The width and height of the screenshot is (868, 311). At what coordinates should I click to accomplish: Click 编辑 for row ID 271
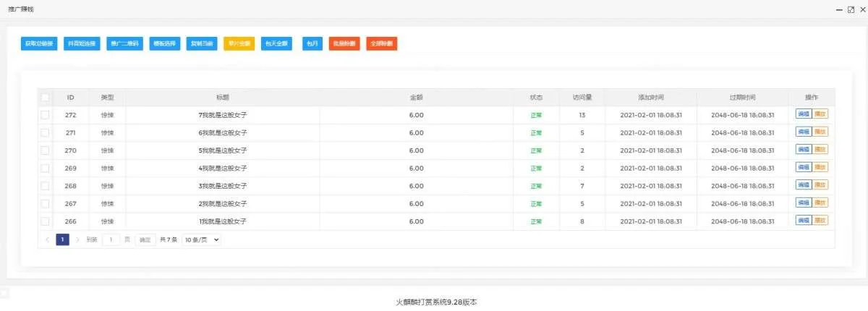tap(803, 132)
